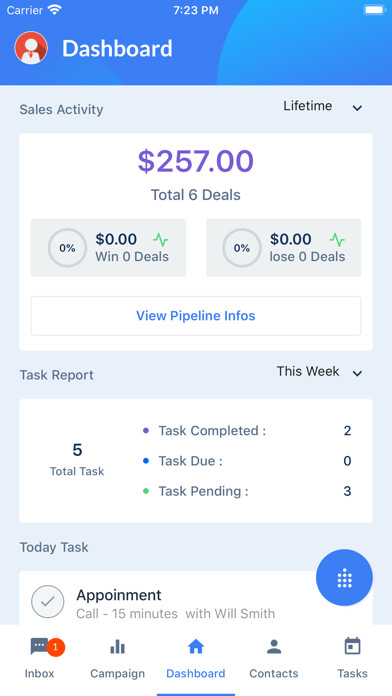This screenshot has height=696, width=392.
Task: Open the Lifetime period dropdown
Action: click(x=323, y=107)
